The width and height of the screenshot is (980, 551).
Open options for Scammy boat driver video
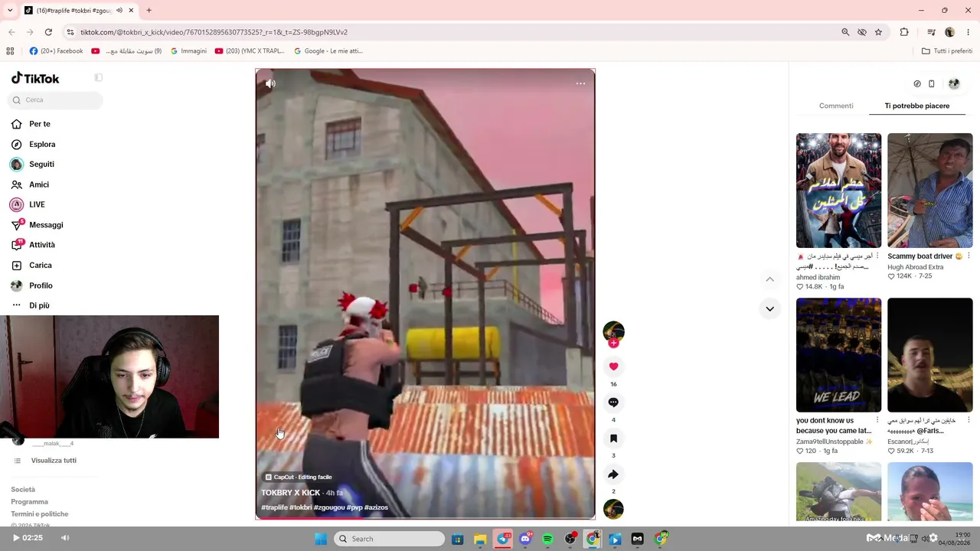click(x=969, y=256)
